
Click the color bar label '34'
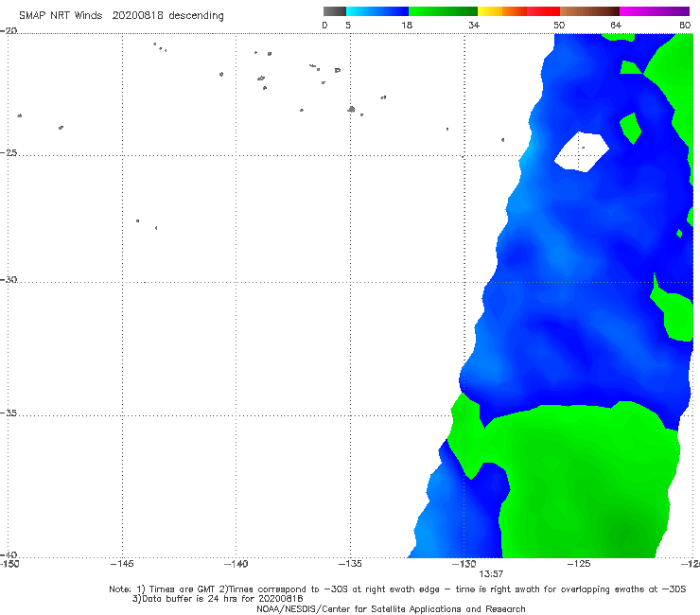pos(474,26)
